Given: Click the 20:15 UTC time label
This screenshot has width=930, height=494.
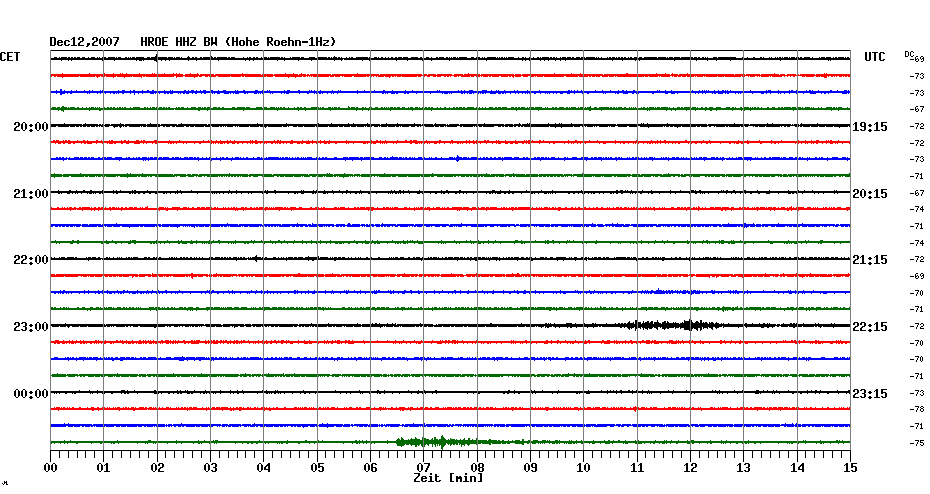Looking at the screenshot, I should (870, 194).
